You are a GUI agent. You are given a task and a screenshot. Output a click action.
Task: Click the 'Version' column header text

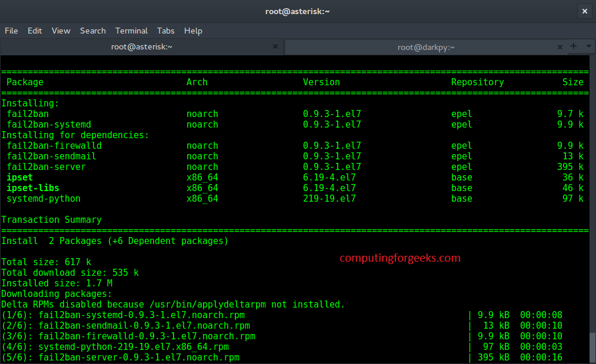coord(321,82)
